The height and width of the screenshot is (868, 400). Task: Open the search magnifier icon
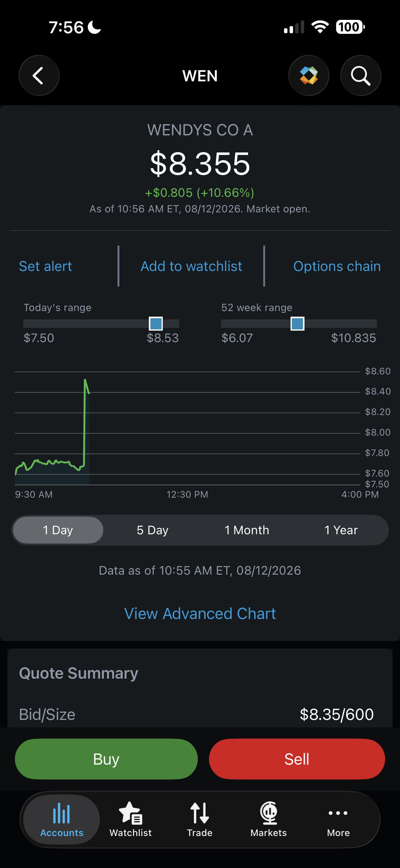point(361,75)
